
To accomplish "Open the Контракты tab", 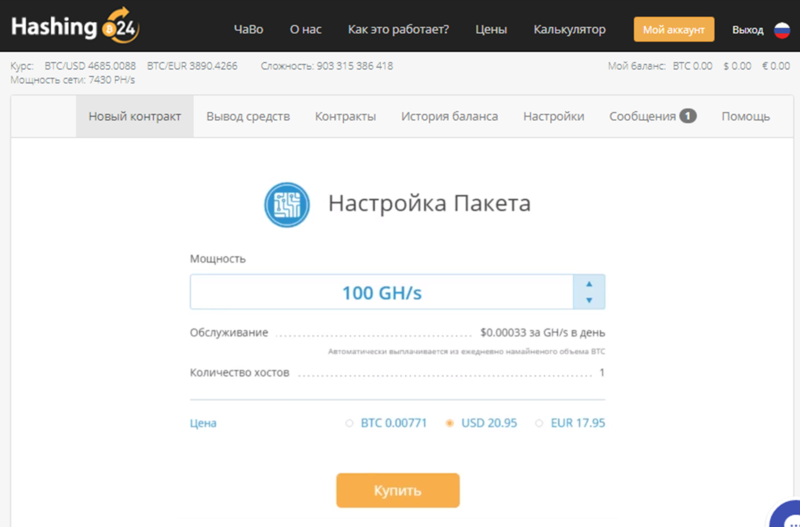I will click(345, 117).
